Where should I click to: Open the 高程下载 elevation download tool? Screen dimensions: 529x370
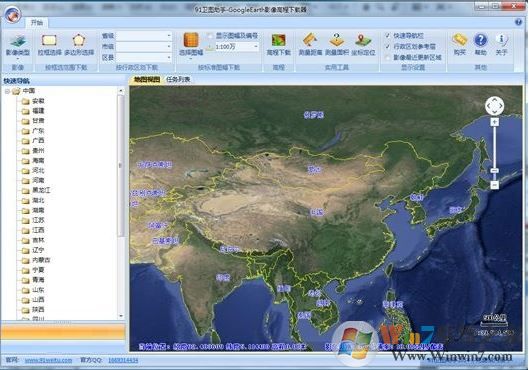tap(279, 45)
